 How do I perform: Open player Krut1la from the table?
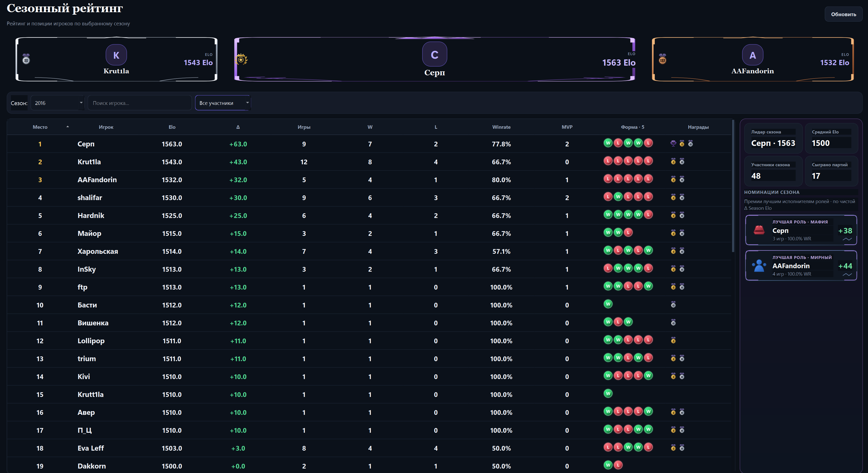click(89, 162)
